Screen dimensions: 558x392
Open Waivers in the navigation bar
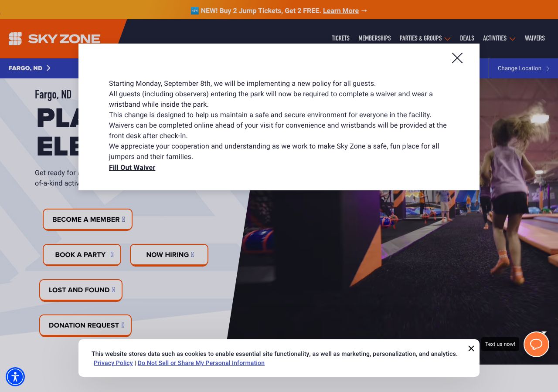(x=535, y=38)
